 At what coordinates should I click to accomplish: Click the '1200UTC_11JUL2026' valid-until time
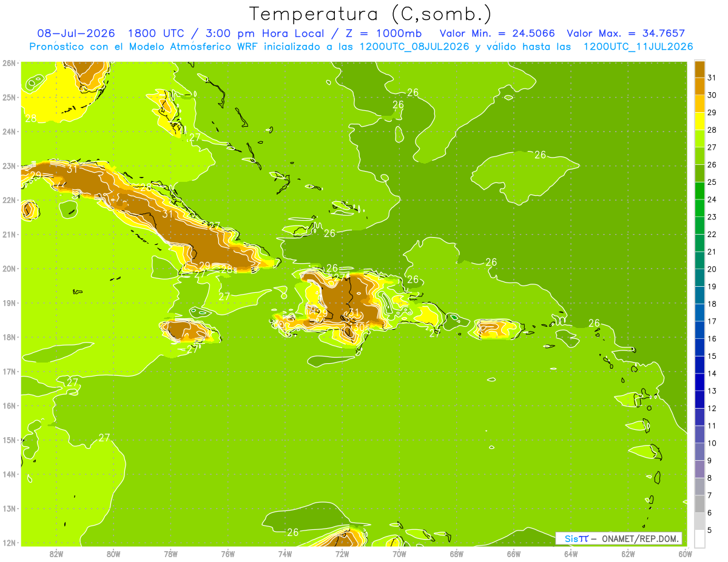639,47
